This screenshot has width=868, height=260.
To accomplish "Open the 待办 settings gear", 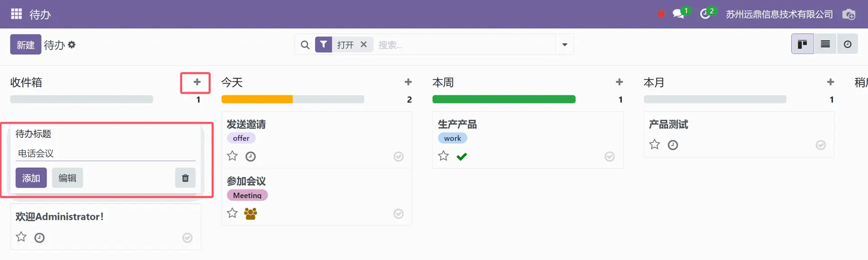I will 71,45.
